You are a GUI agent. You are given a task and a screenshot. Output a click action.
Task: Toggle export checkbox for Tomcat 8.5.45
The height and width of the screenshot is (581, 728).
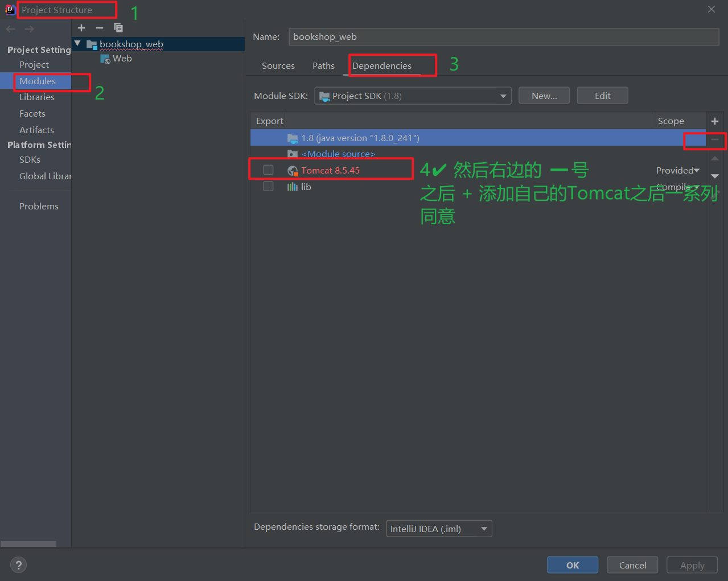tap(268, 170)
